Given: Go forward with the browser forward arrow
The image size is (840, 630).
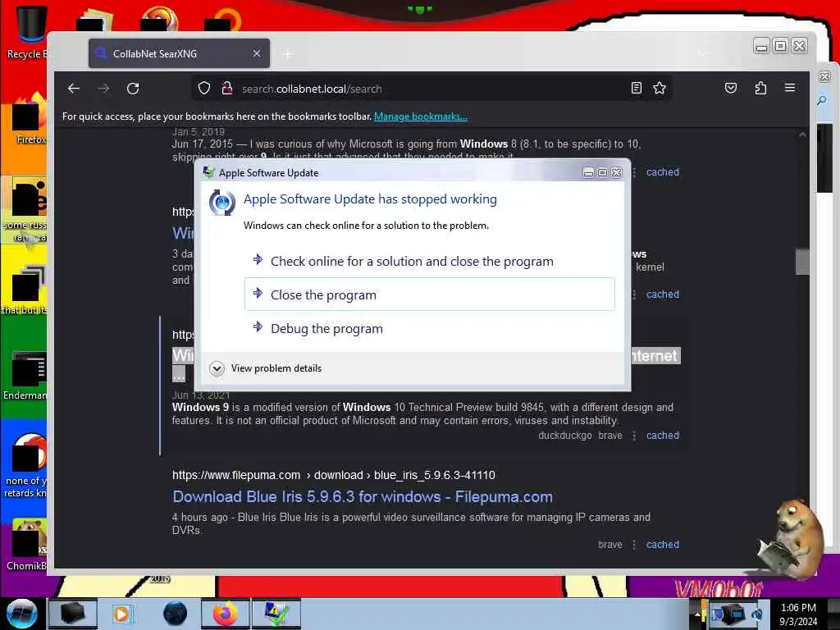Looking at the screenshot, I should tap(103, 89).
